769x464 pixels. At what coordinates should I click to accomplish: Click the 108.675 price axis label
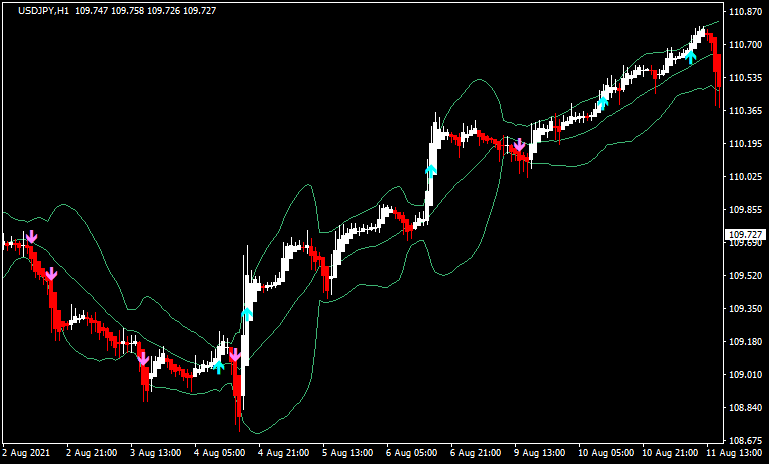click(743, 440)
